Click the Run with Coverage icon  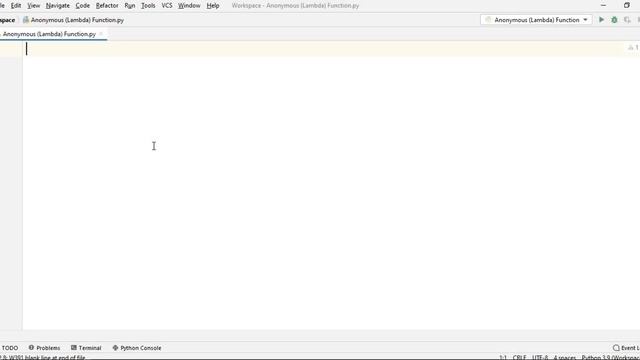pos(627,20)
